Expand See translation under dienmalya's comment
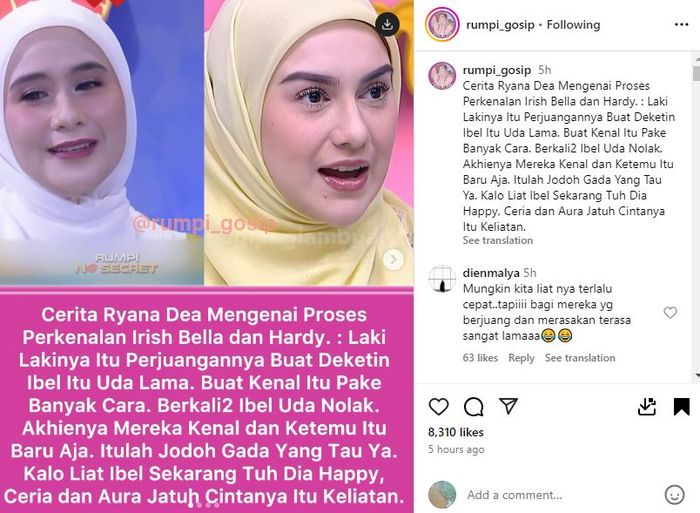 click(x=580, y=358)
